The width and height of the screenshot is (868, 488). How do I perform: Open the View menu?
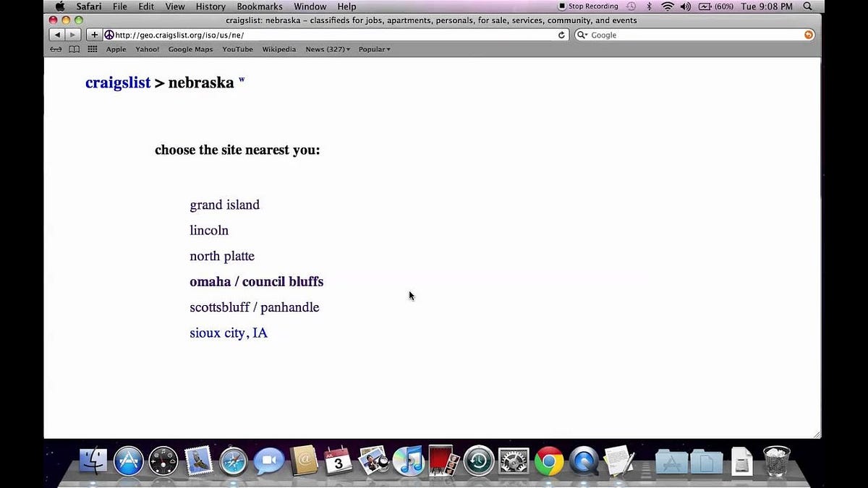tap(175, 7)
